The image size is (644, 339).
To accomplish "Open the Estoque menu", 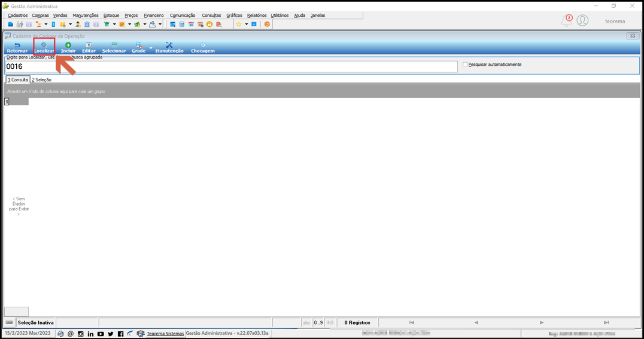I will click(x=111, y=15).
